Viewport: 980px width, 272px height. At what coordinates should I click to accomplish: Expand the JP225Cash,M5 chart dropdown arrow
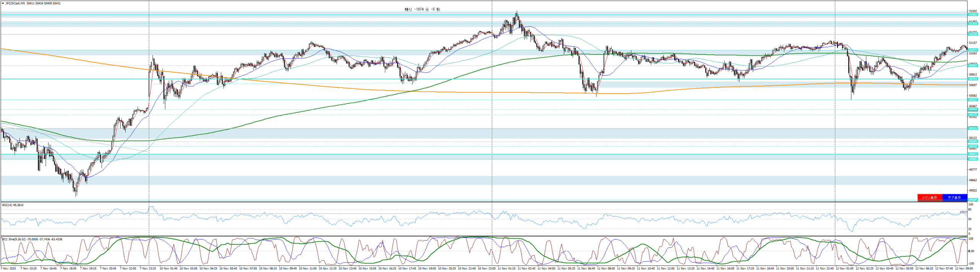3,3
